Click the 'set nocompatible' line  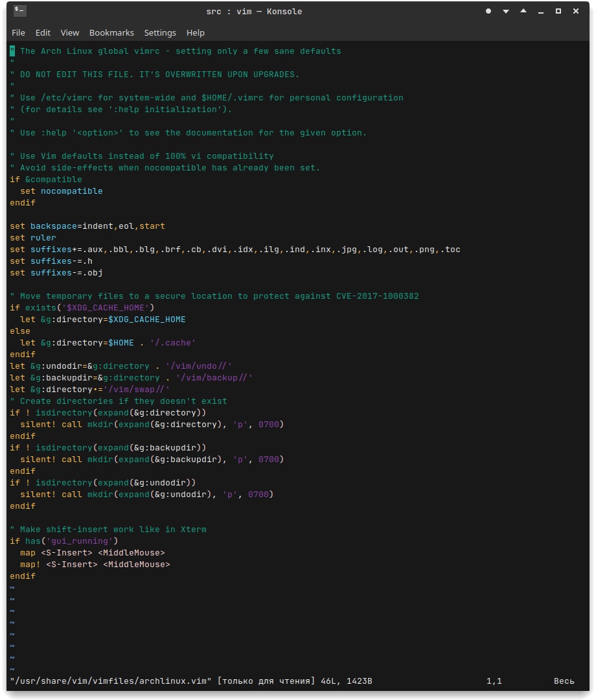point(62,191)
